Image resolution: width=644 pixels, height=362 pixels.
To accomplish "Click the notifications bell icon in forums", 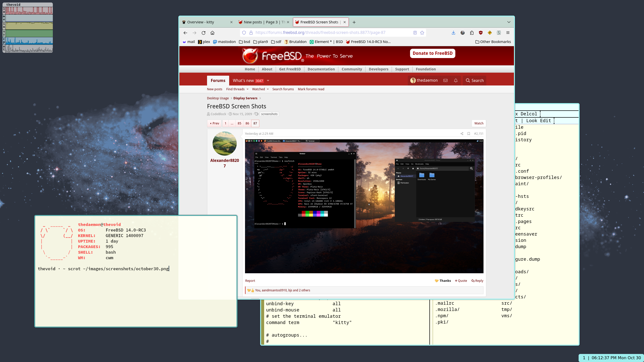I will (456, 80).
